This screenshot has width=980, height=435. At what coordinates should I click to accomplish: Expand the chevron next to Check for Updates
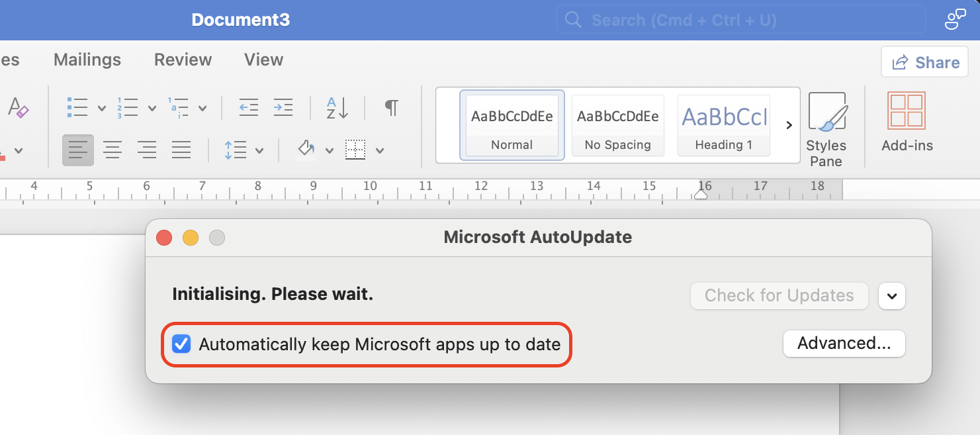click(891, 296)
